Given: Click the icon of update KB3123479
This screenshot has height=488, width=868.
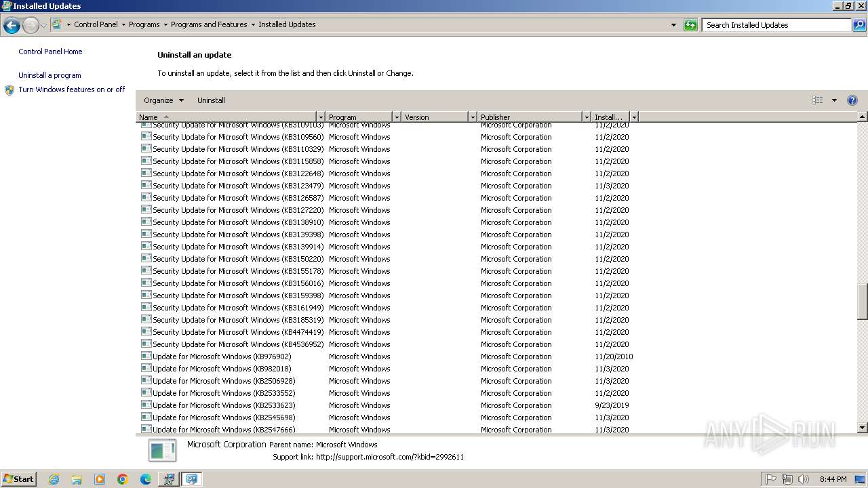Looking at the screenshot, I should point(146,186).
